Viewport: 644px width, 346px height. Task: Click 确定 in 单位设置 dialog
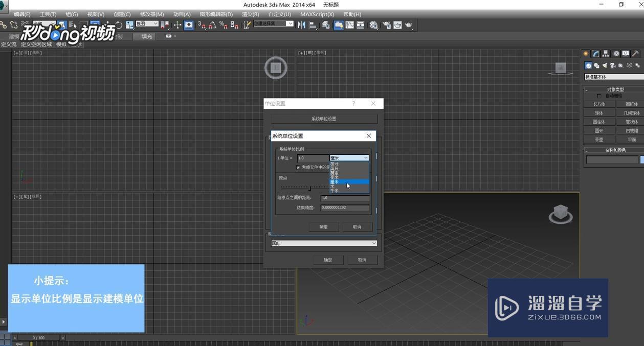[328, 260]
